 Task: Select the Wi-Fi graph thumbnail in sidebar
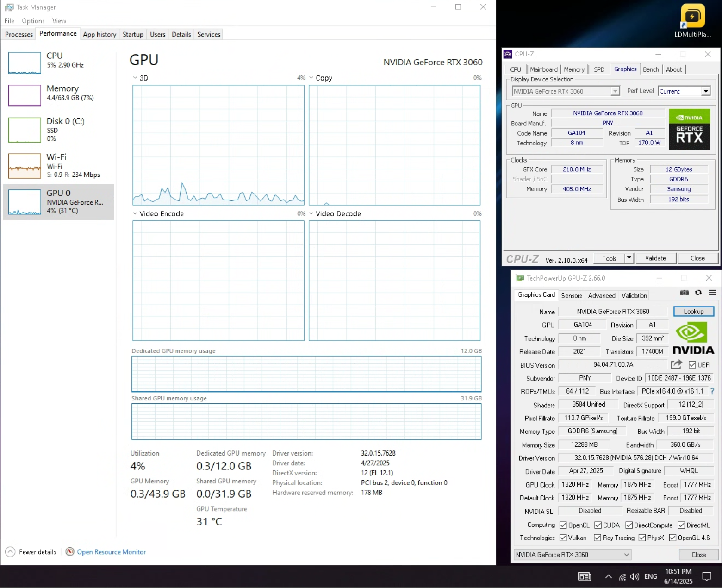(25, 166)
